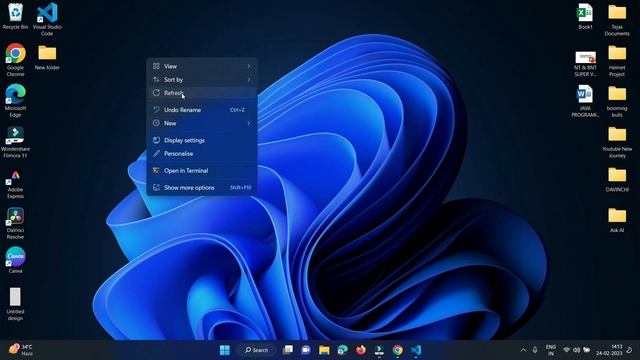The width and height of the screenshot is (640, 360).
Task: Open Display settings from context menu
Action: 202,140
